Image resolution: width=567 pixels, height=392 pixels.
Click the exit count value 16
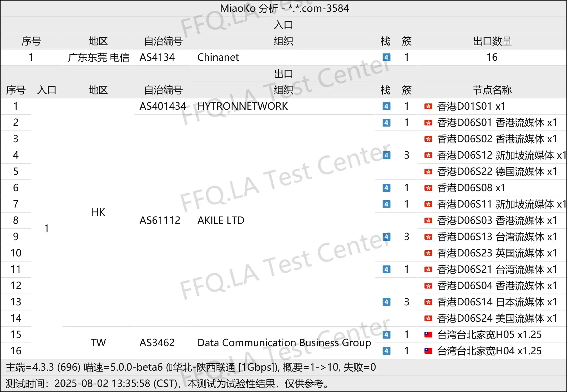click(x=492, y=57)
